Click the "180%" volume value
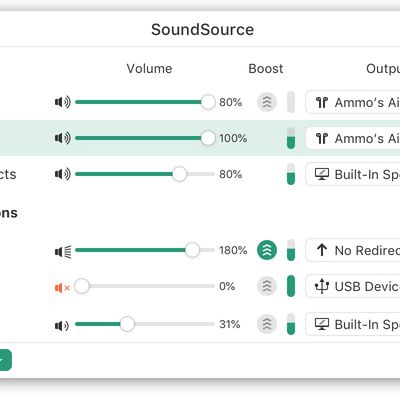 (233, 250)
